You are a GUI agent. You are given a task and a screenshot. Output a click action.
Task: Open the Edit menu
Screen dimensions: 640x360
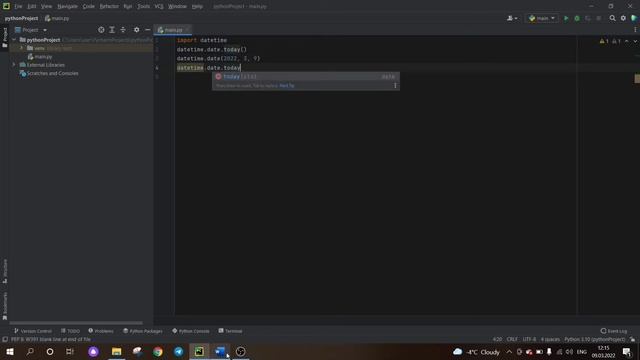31,7
